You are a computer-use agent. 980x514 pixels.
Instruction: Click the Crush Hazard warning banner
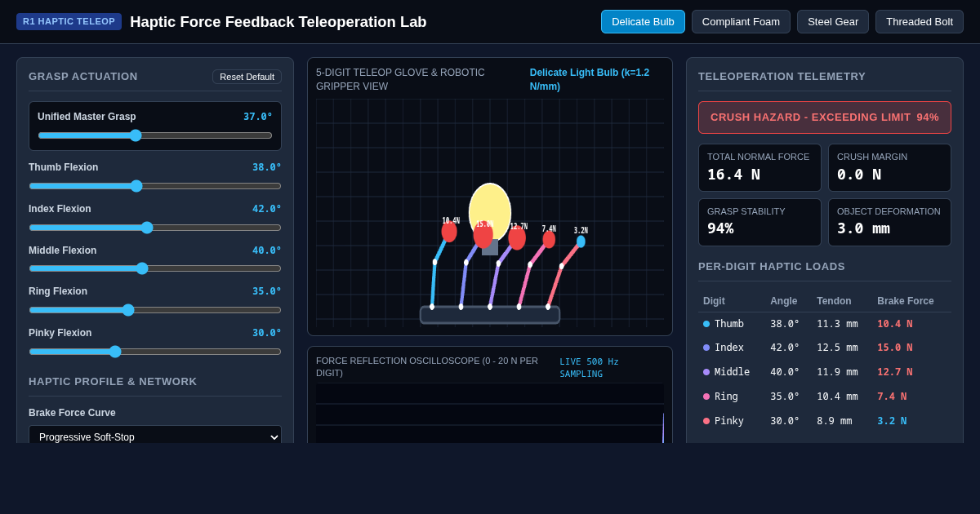point(825,117)
